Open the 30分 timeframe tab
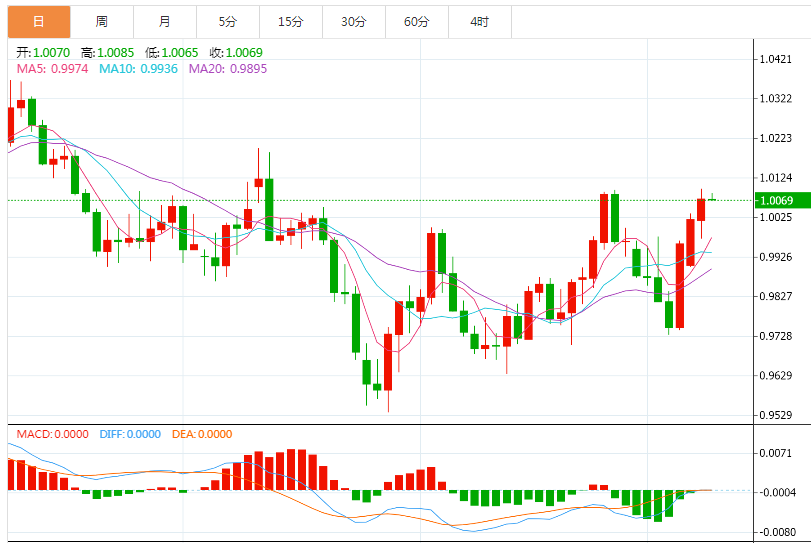The image size is (811, 543). [354, 22]
